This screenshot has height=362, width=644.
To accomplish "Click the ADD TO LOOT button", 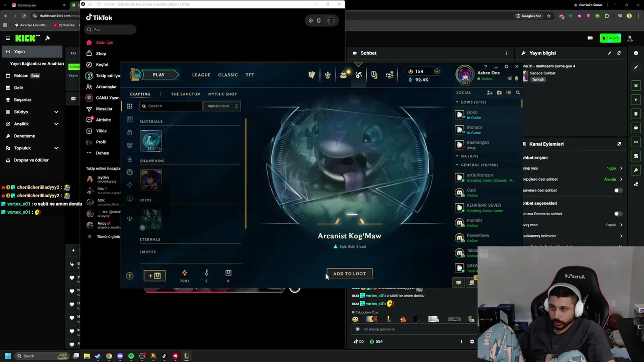I will tap(350, 274).
